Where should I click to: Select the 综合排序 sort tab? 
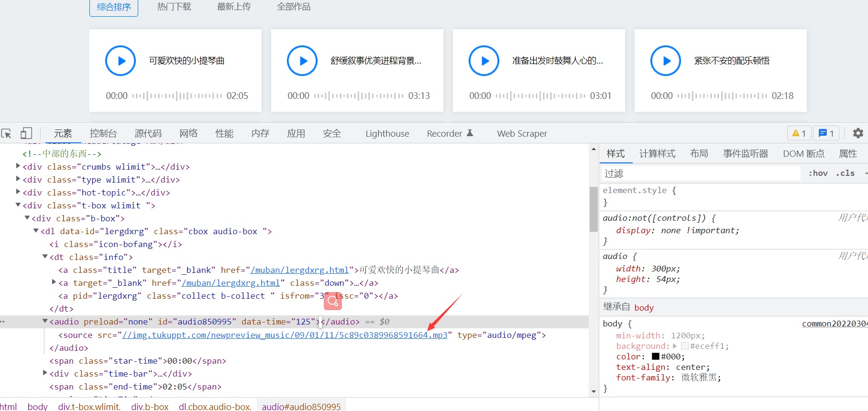114,7
